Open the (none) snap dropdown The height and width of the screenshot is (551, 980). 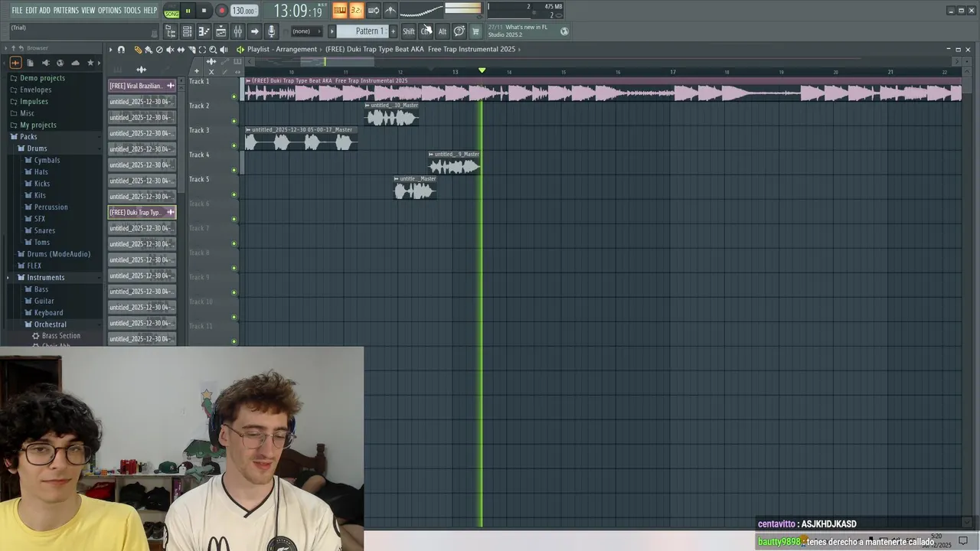307,31
